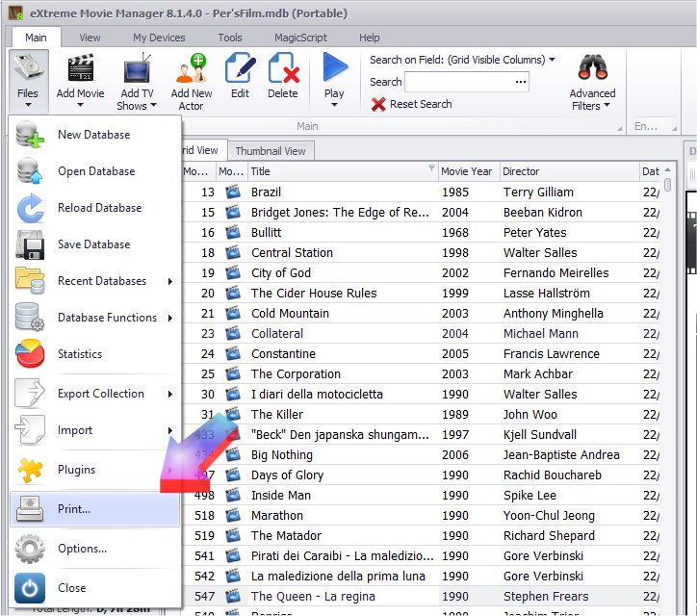Expand the Recent Databases submenu
Screen dimensions: 697x616
pos(101,281)
